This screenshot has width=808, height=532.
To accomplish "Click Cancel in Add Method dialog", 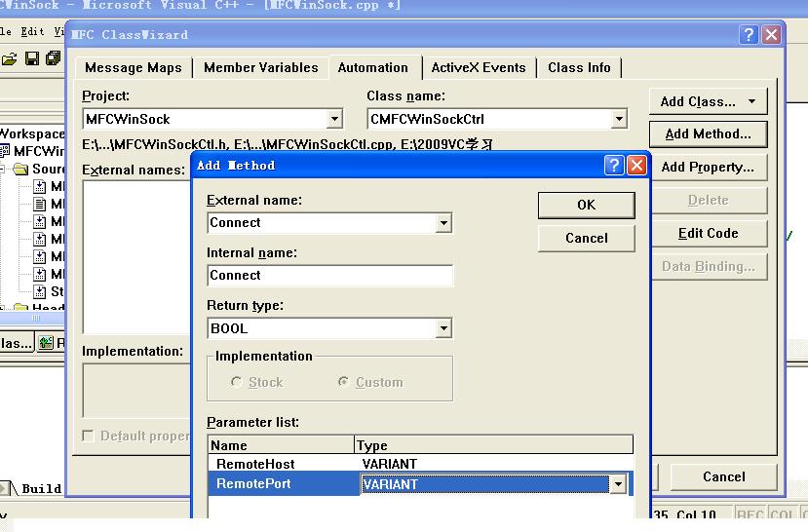I will pyautogui.click(x=587, y=238).
